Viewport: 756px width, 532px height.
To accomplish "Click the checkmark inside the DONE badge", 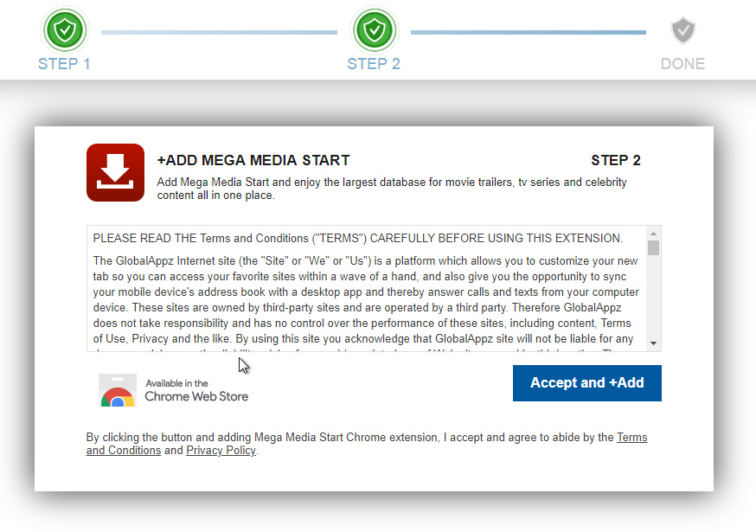I will [682, 30].
